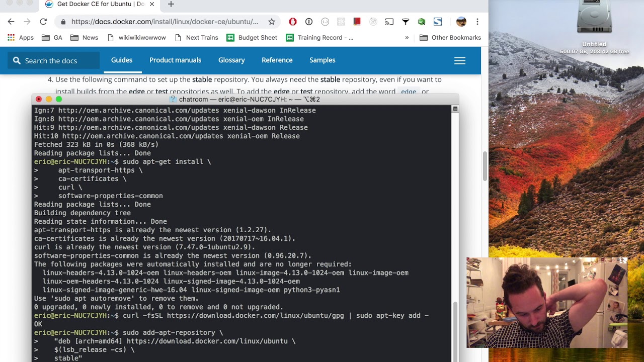This screenshot has width=644, height=362.
Task: Click the webcam video overlay
Action: coord(547,303)
